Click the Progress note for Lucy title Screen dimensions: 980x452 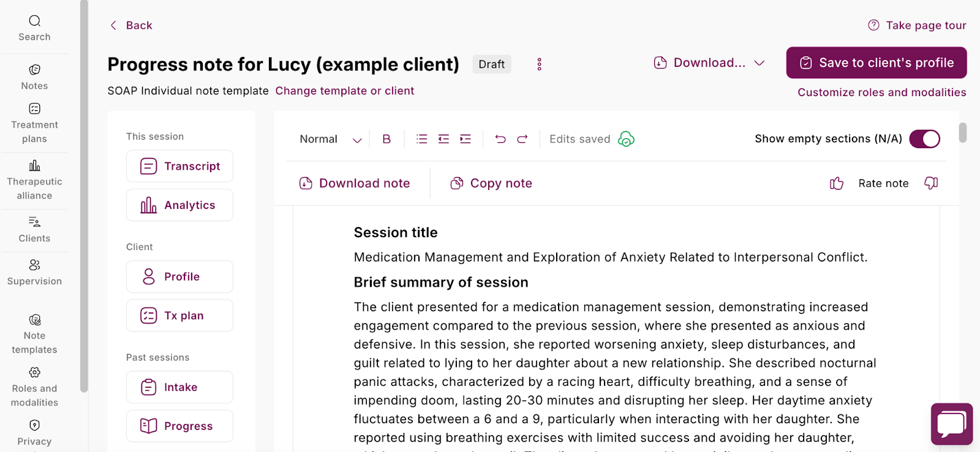pos(284,64)
